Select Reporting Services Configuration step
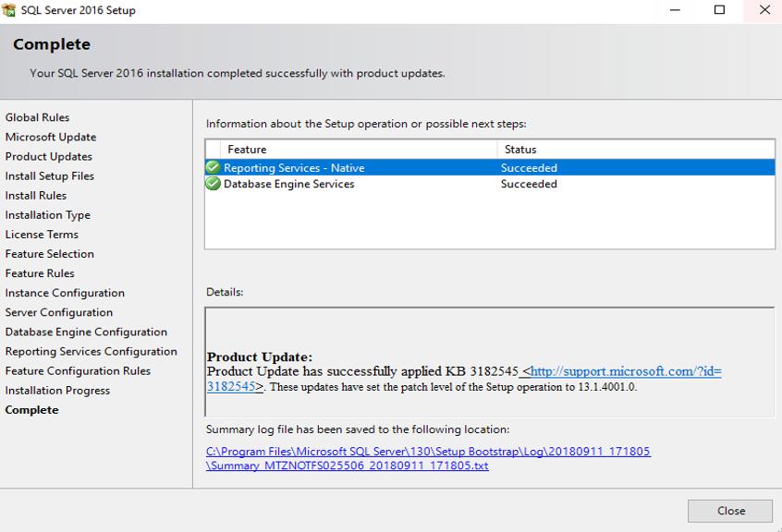 91,352
